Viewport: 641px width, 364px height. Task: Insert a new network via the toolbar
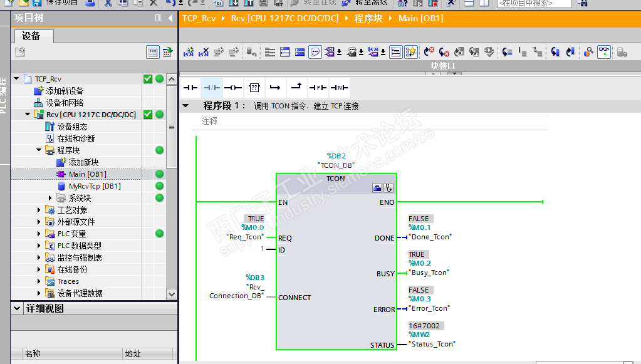click(189, 52)
